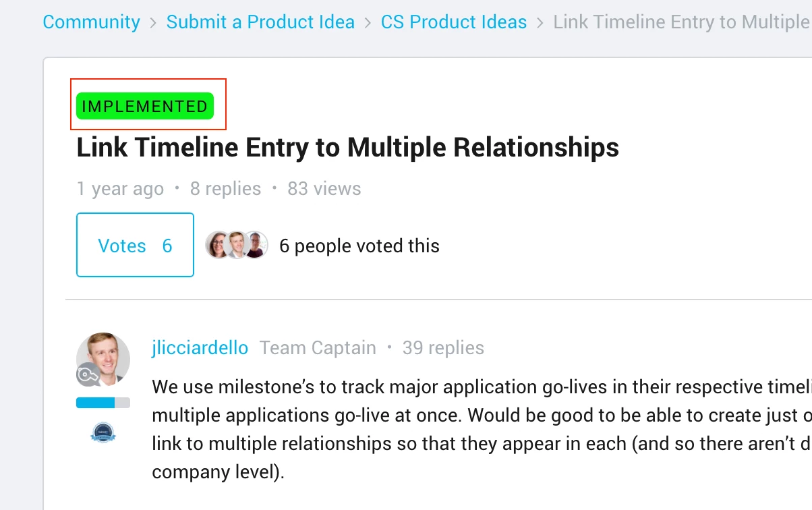Click the Link Timeline Entry breadcrumb text
This screenshot has height=510, width=812.
point(682,22)
